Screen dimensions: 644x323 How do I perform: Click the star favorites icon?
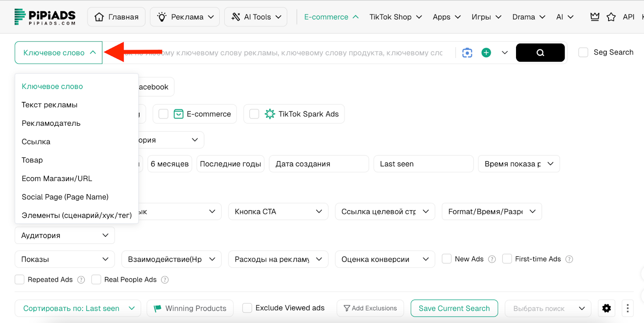pyautogui.click(x=611, y=17)
